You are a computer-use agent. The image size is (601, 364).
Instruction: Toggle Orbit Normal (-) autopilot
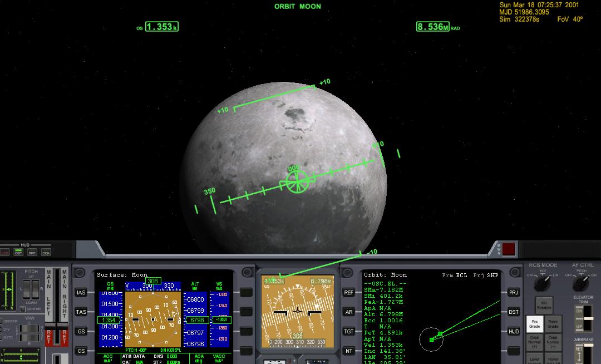click(553, 342)
